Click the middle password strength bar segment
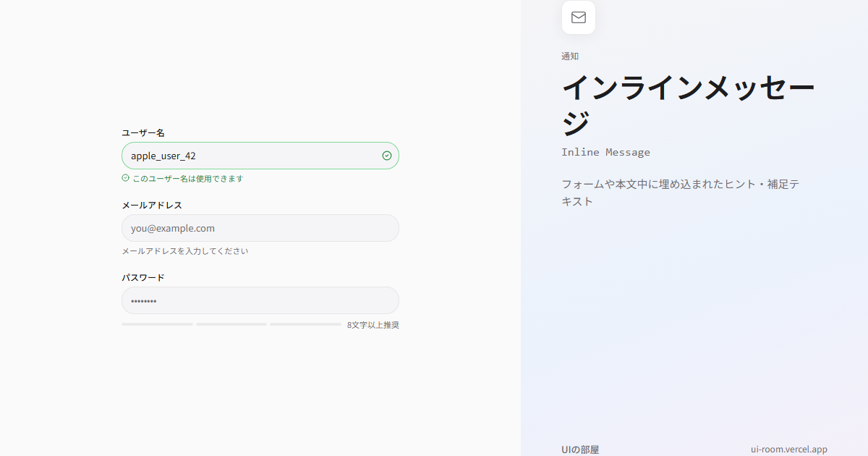 pyautogui.click(x=231, y=324)
